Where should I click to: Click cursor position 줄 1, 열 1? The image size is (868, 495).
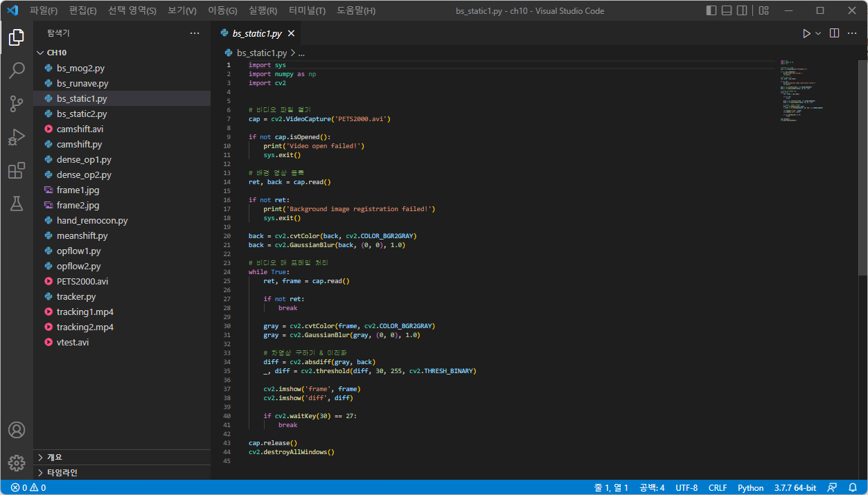(611, 487)
